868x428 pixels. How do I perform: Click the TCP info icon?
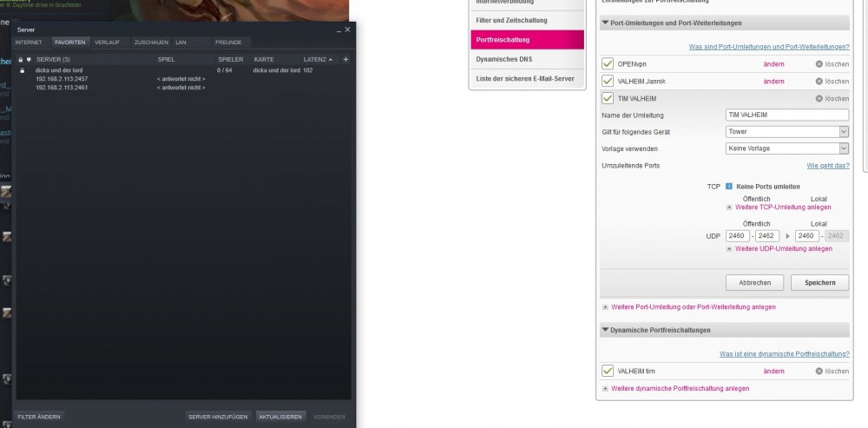coord(729,187)
